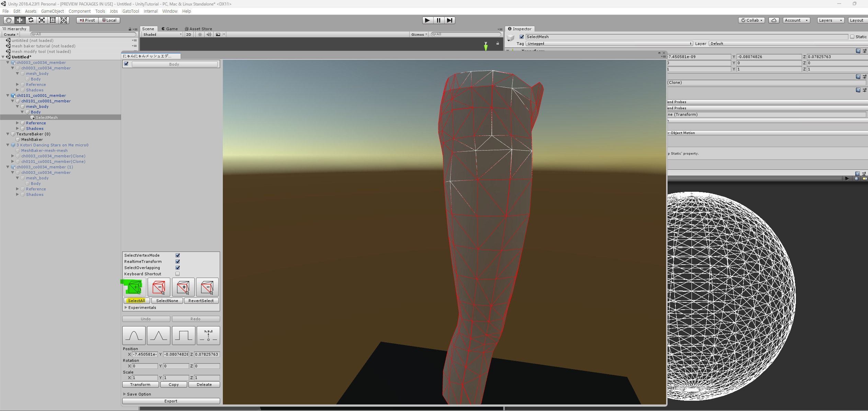The width and height of the screenshot is (868, 411).
Task: Expand the Save Option section
Action: click(x=125, y=394)
